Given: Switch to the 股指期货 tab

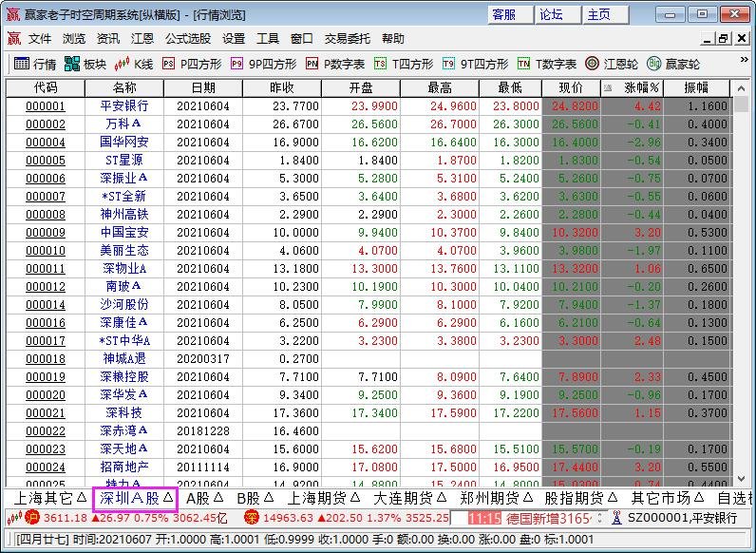Looking at the screenshot, I should (580, 498).
